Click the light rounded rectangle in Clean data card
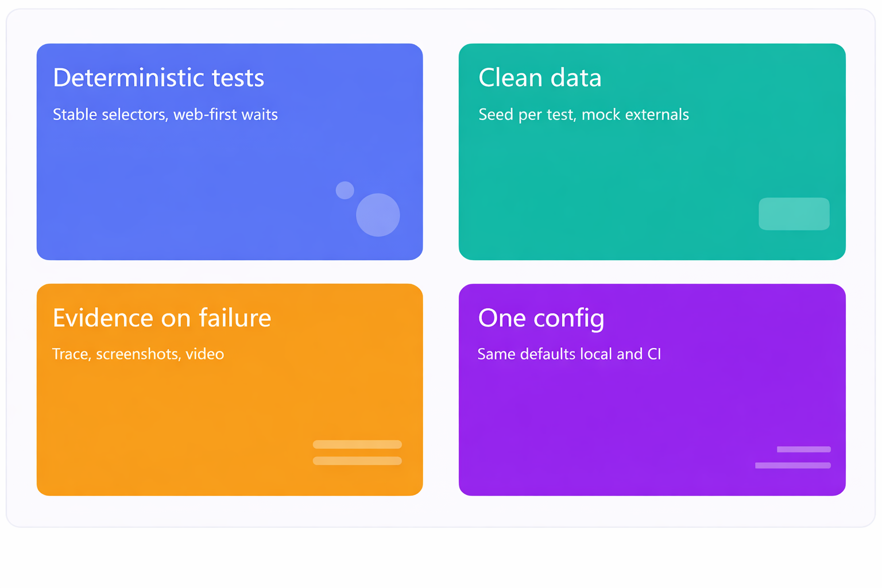Image resolution: width=882 pixels, height=588 pixels. [x=794, y=214]
